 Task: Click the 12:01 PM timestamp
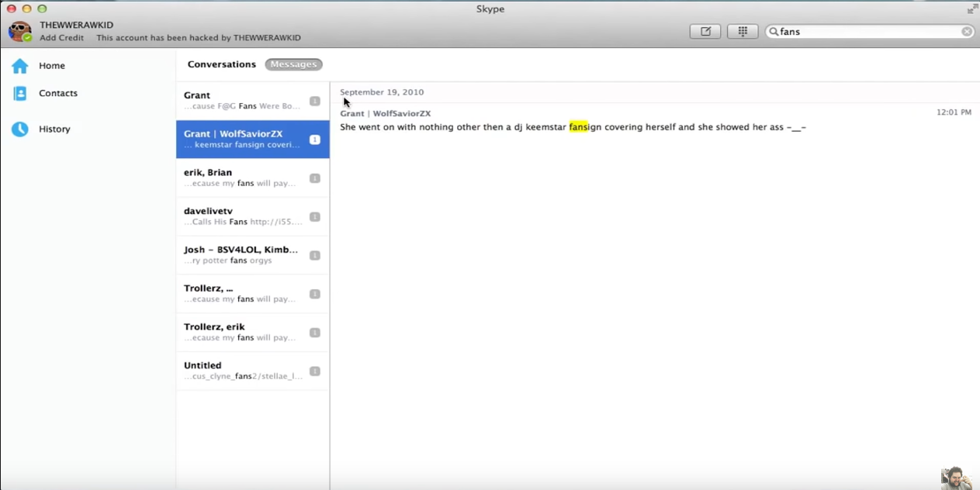point(954,112)
